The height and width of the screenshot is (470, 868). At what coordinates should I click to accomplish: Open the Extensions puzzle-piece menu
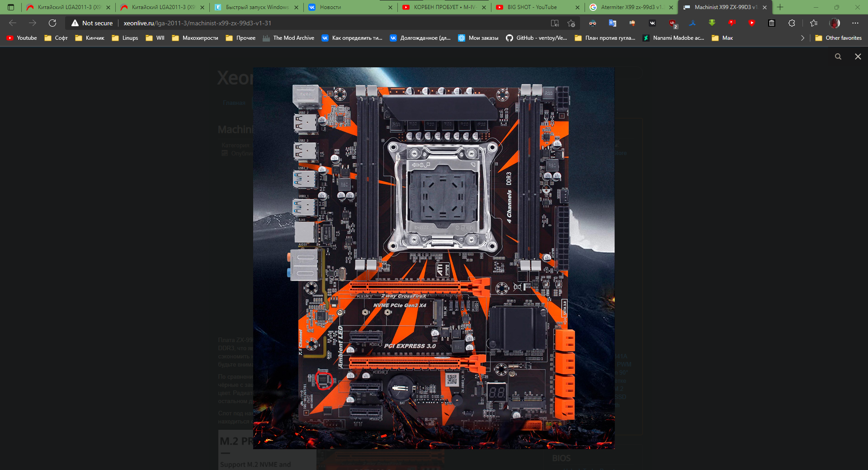(x=792, y=23)
